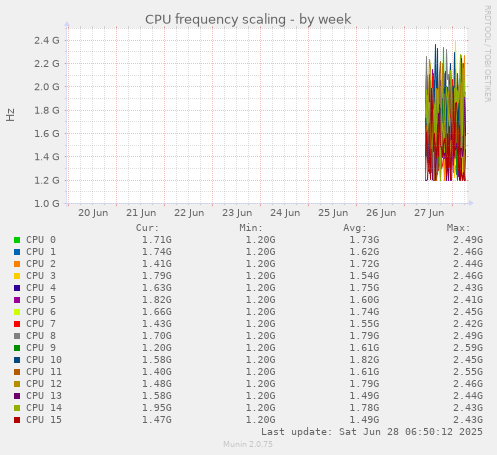This screenshot has height=455, width=497.
Task: Select the 'CPU 6' legend label
Action: click(x=41, y=312)
